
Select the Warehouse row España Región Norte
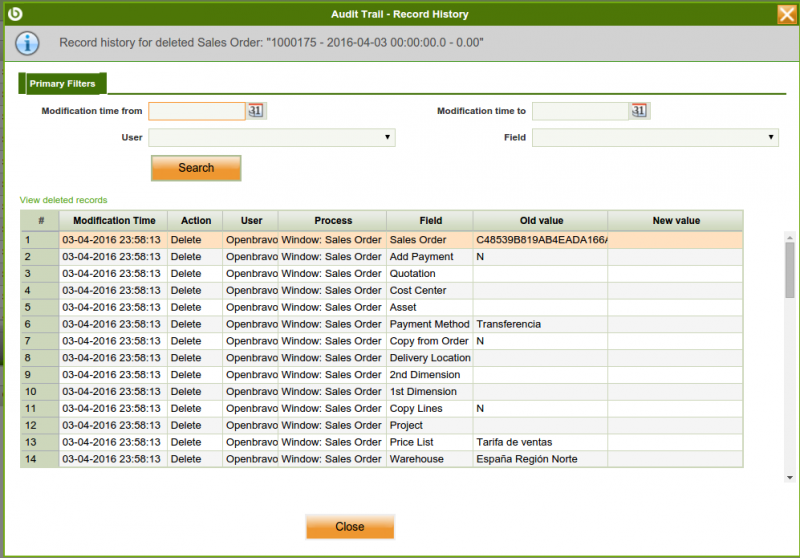[430, 459]
